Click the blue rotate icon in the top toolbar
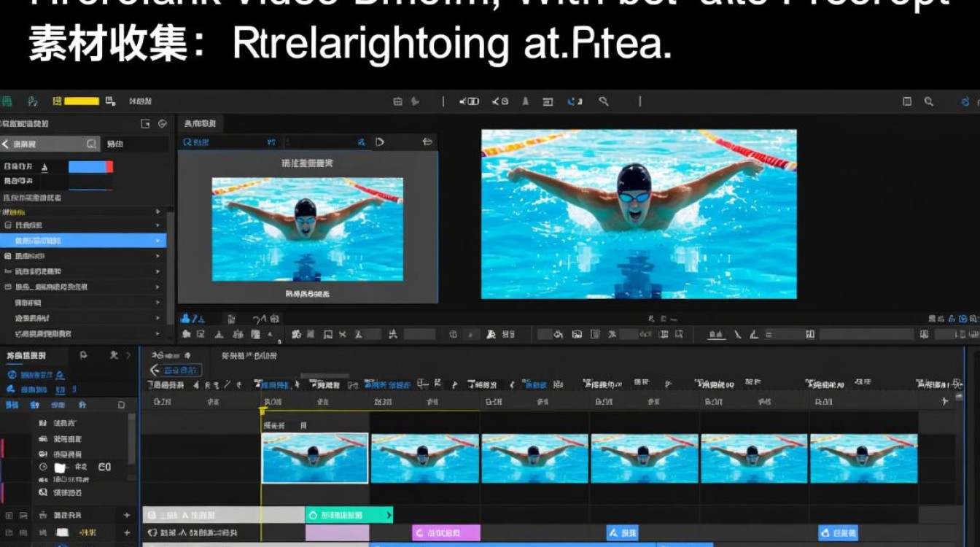The height and width of the screenshot is (547, 980). [x=575, y=102]
